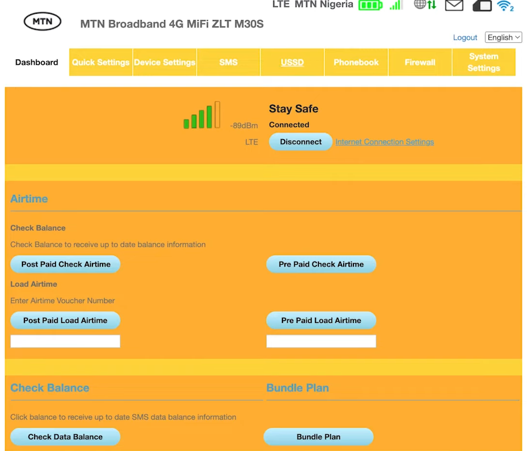Switch to the Quick Settings tab
This screenshot has height=451, width=527.
click(100, 62)
